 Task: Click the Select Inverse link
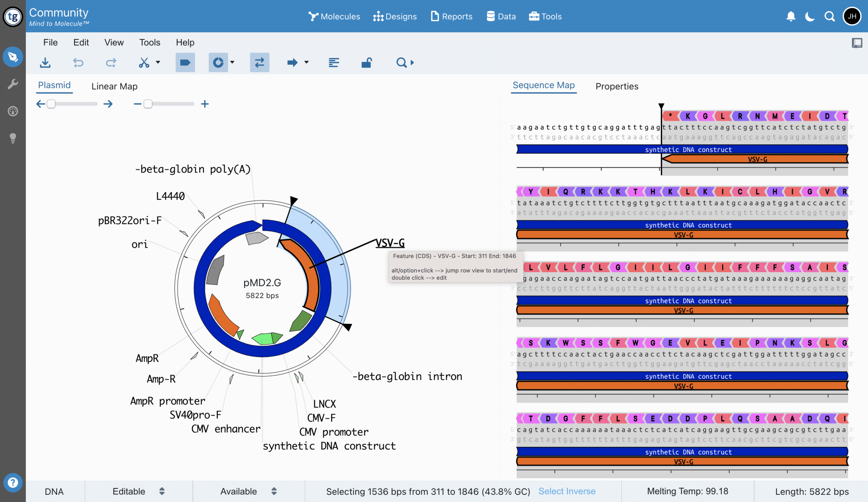click(x=567, y=491)
